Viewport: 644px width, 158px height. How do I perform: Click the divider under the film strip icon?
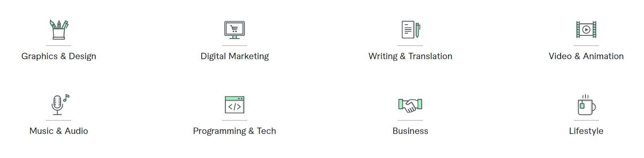pos(586,45)
